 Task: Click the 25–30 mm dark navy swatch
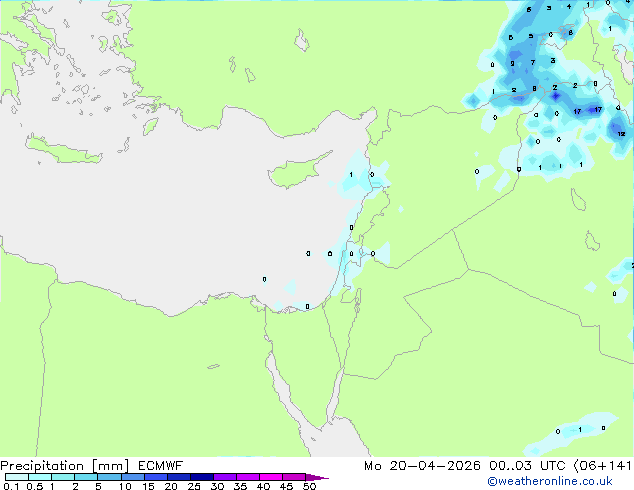[x=202, y=477]
